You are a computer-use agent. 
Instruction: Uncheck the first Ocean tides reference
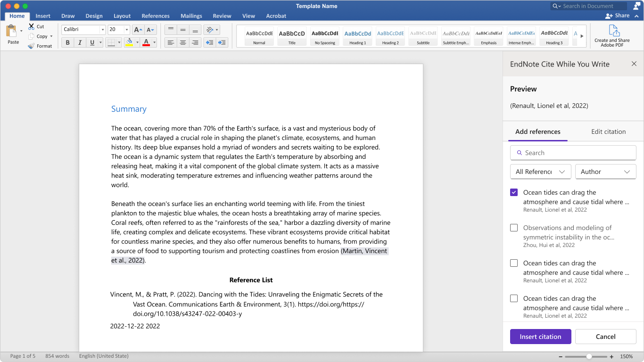514,192
